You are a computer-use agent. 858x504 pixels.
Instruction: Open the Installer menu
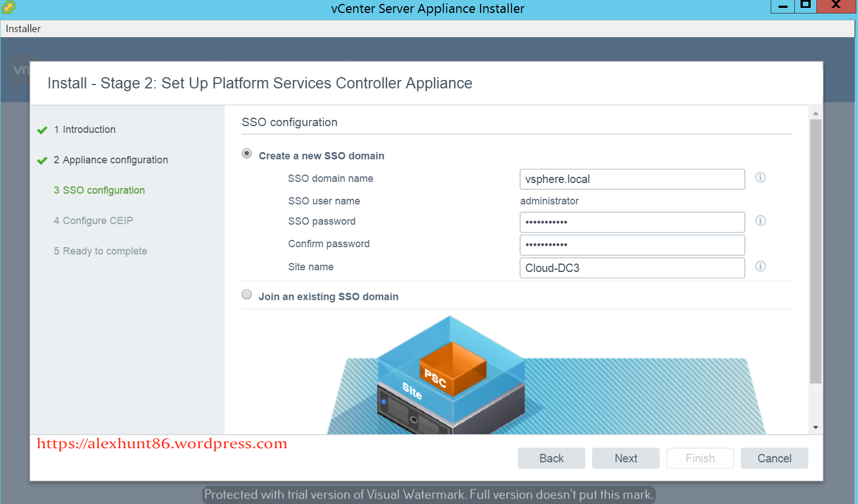23,29
